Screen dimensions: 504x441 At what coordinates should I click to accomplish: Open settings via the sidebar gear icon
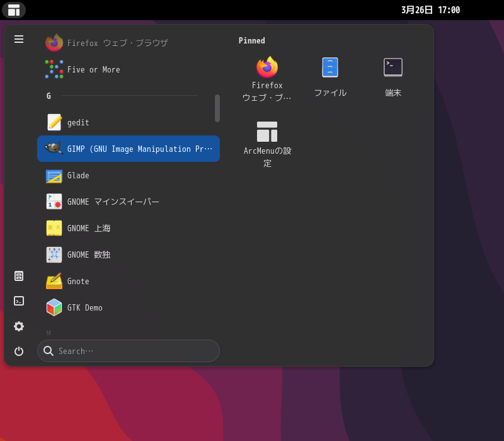pos(19,326)
